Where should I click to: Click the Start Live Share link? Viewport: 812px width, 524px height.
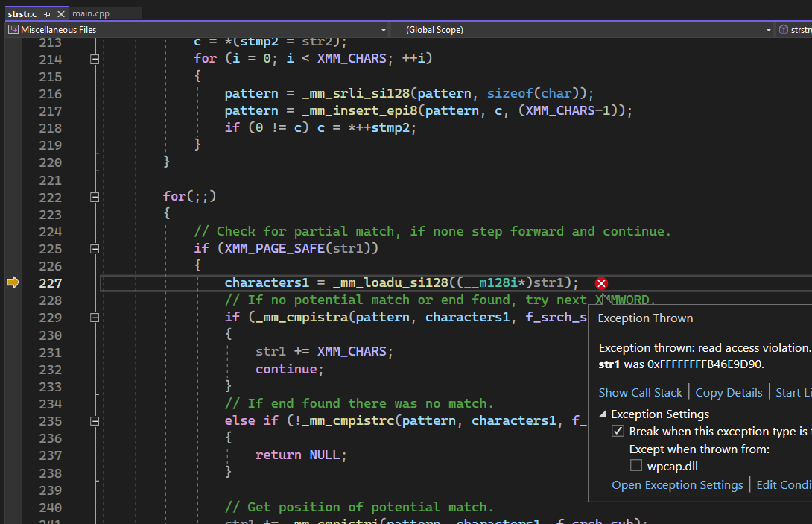pos(793,392)
